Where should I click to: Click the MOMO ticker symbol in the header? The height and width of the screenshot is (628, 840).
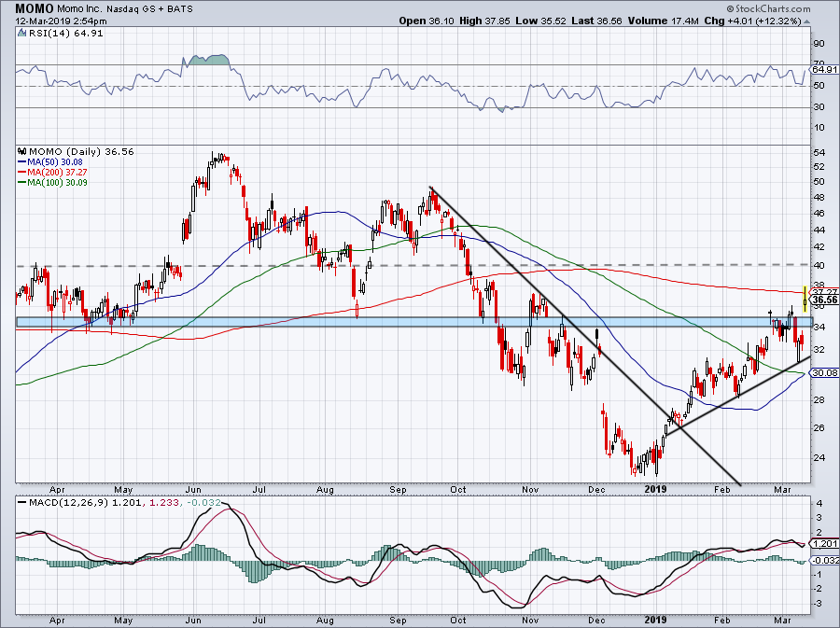tap(35, 8)
